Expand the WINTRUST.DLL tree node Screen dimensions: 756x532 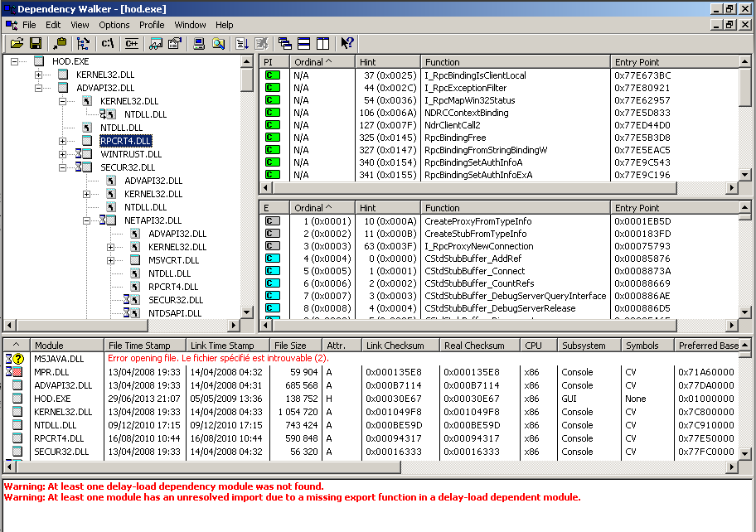click(x=63, y=154)
